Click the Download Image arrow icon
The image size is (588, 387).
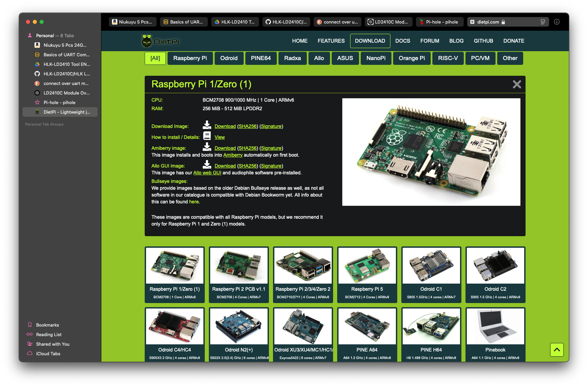[x=207, y=125]
